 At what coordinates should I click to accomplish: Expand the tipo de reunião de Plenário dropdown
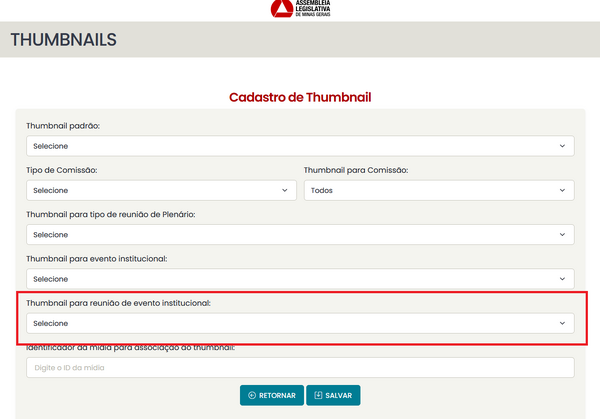click(x=300, y=234)
